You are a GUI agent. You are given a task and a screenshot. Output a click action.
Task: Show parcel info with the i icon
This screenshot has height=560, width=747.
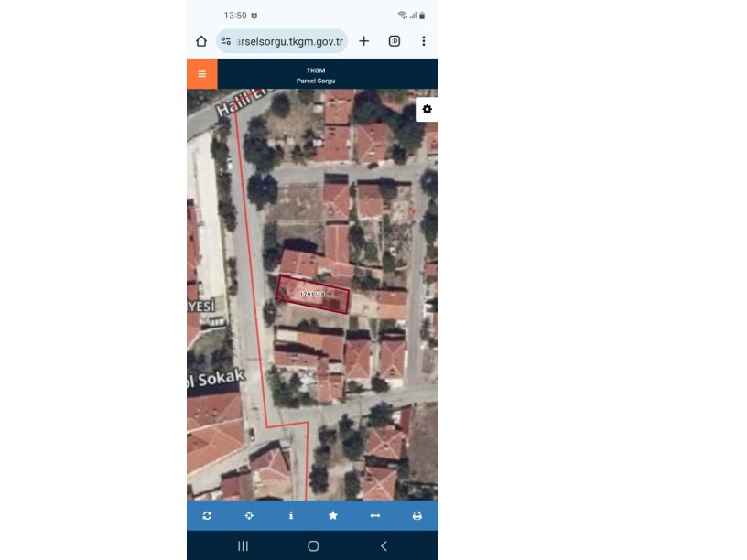coord(291,516)
